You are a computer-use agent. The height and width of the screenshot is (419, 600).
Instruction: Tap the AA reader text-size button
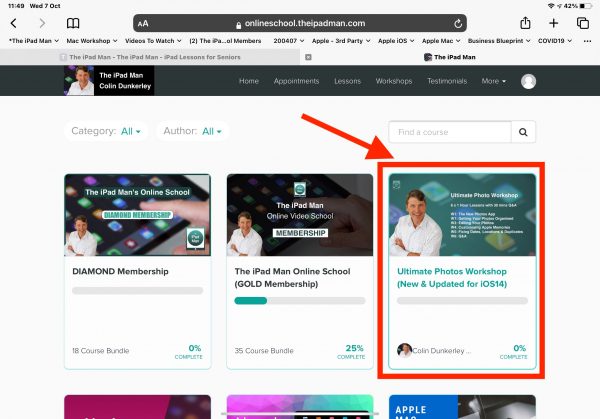coord(143,24)
